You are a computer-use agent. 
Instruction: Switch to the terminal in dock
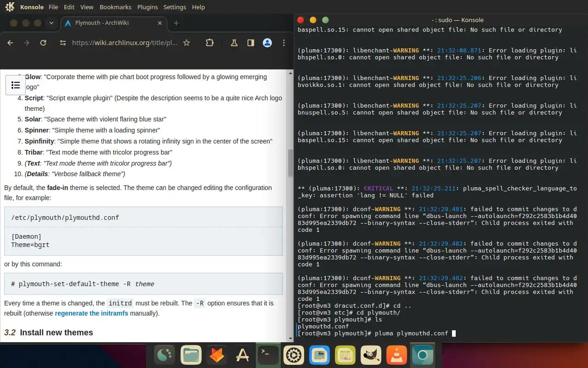pos(268,356)
